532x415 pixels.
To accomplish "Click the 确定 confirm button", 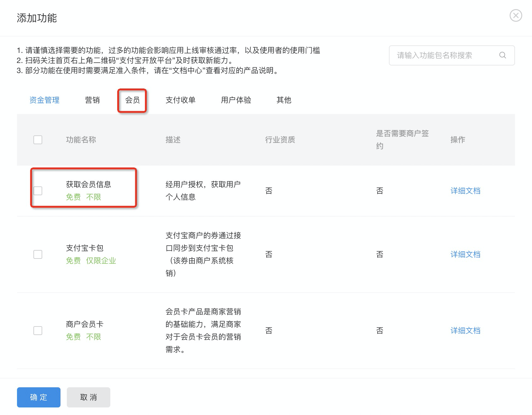I will 38,397.
